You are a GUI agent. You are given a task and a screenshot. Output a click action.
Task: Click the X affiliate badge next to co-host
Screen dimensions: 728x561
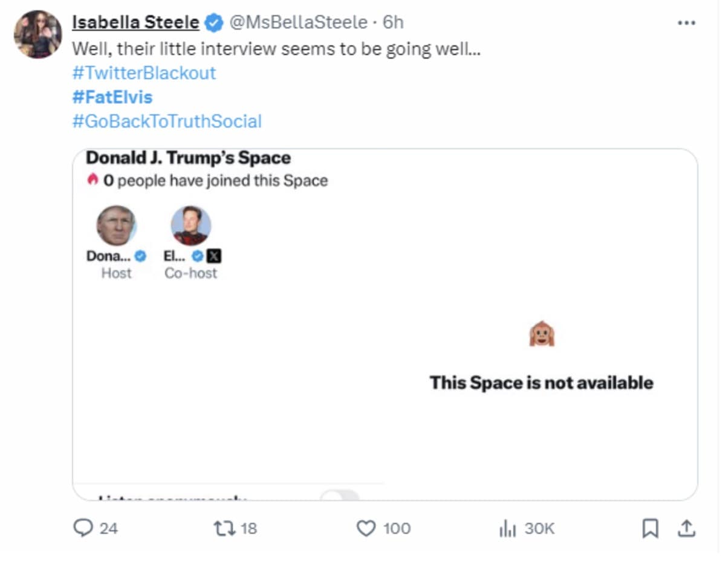[x=214, y=256]
